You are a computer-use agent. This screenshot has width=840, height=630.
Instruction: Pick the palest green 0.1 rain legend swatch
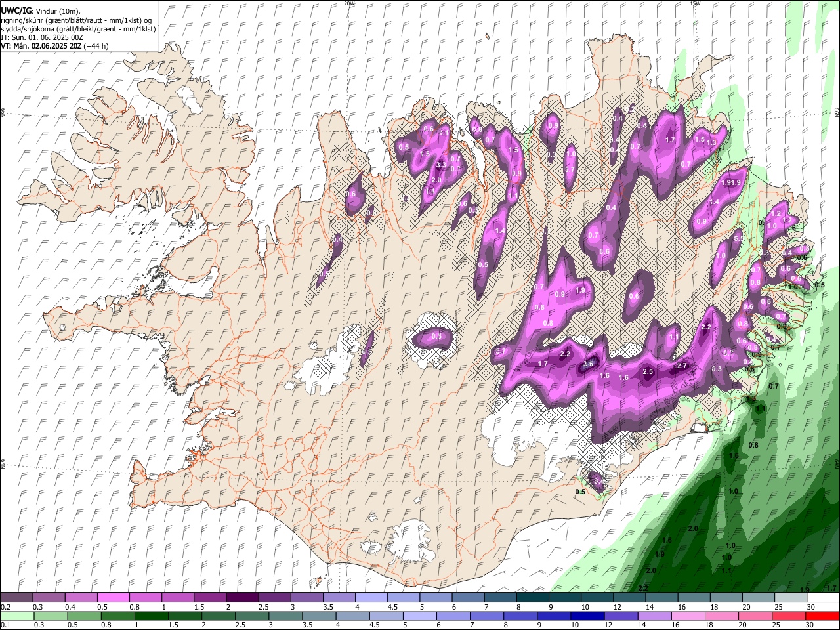click(x=17, y=616)
